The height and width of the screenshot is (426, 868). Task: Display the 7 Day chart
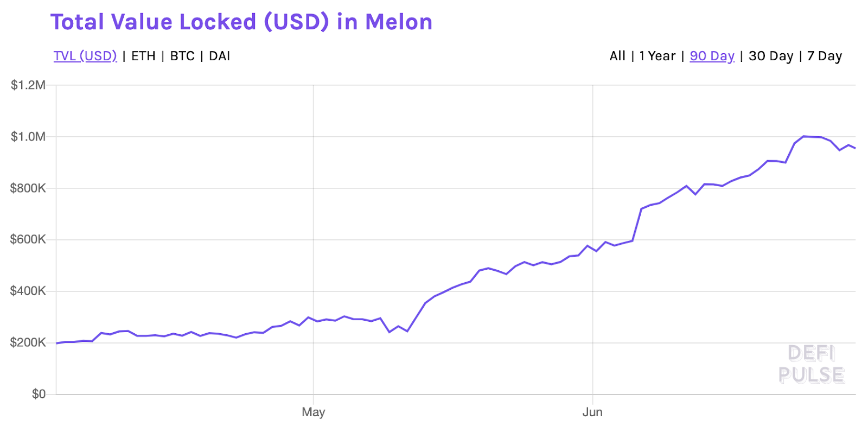tap(825, 56)
